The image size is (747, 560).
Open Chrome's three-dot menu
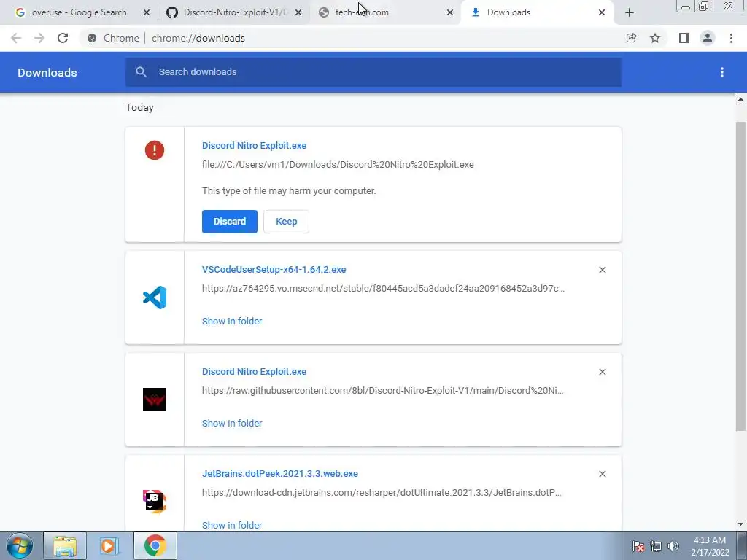point(731,38)
